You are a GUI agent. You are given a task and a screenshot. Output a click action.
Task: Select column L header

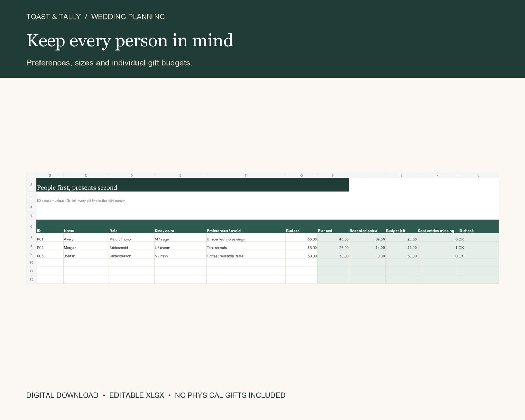[x=478, y=175]
